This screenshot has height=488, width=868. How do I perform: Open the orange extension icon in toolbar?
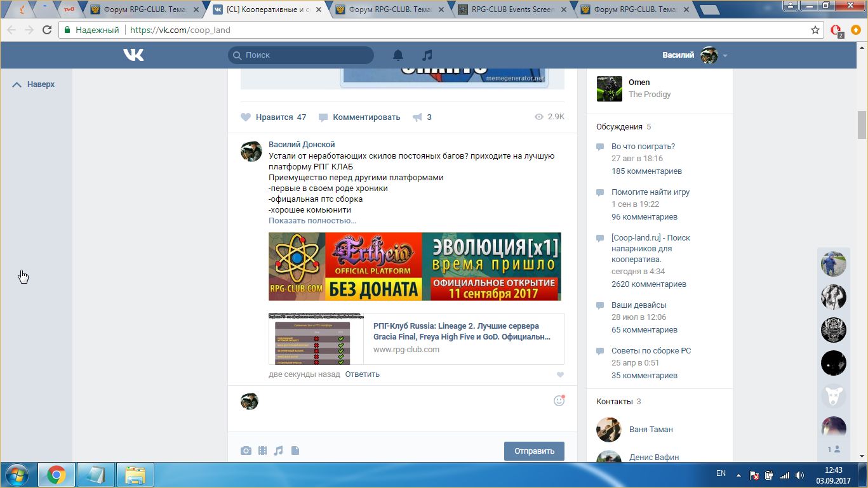(x=855, y=30)
